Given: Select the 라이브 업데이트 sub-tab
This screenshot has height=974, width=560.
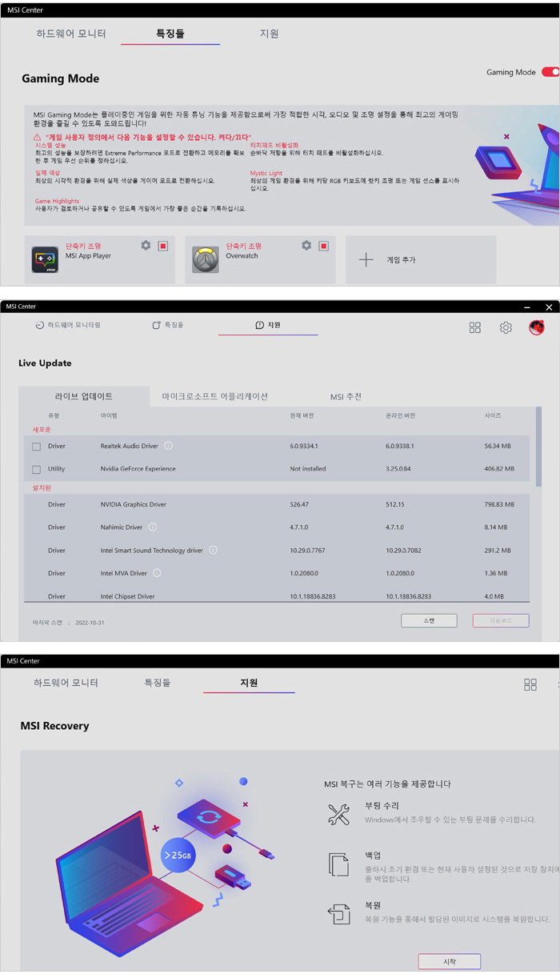Looking at the screenshot, I should tap(84, 396).
